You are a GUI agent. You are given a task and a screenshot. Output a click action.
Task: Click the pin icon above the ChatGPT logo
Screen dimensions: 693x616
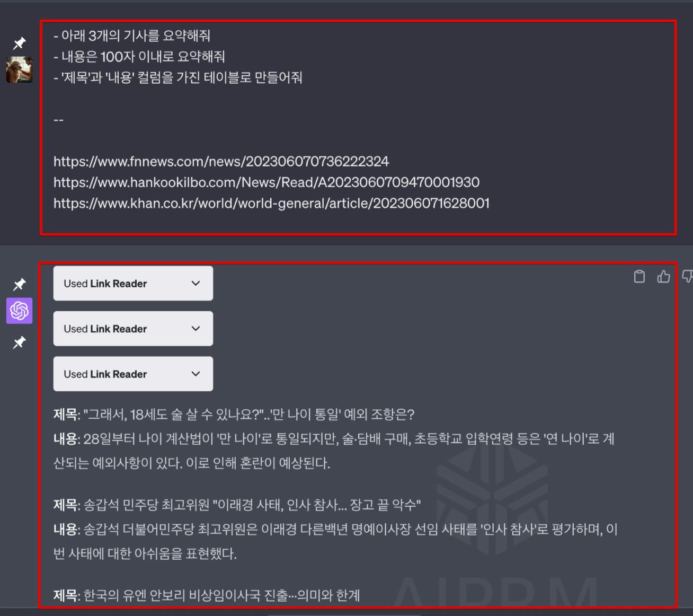20,284
